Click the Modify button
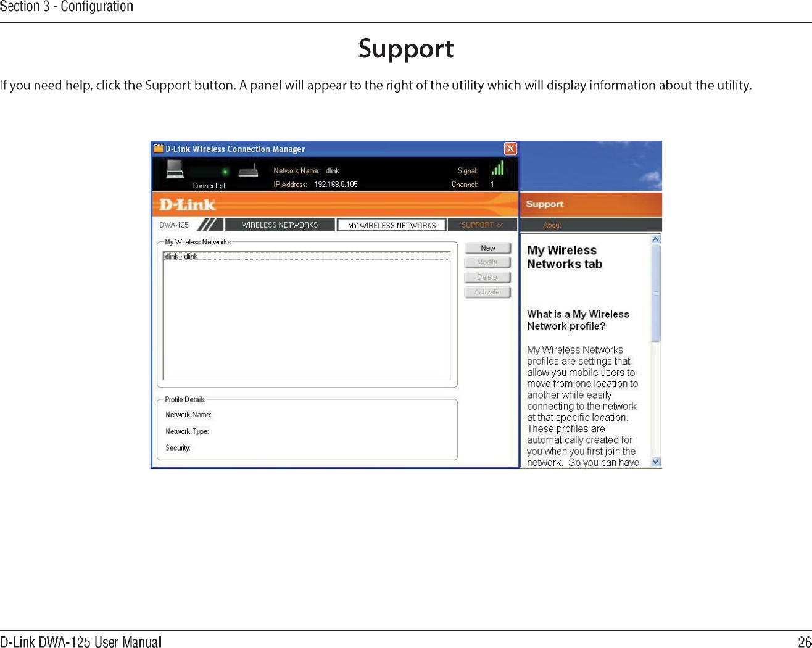The image size is (812, 648). pos(487,262)
